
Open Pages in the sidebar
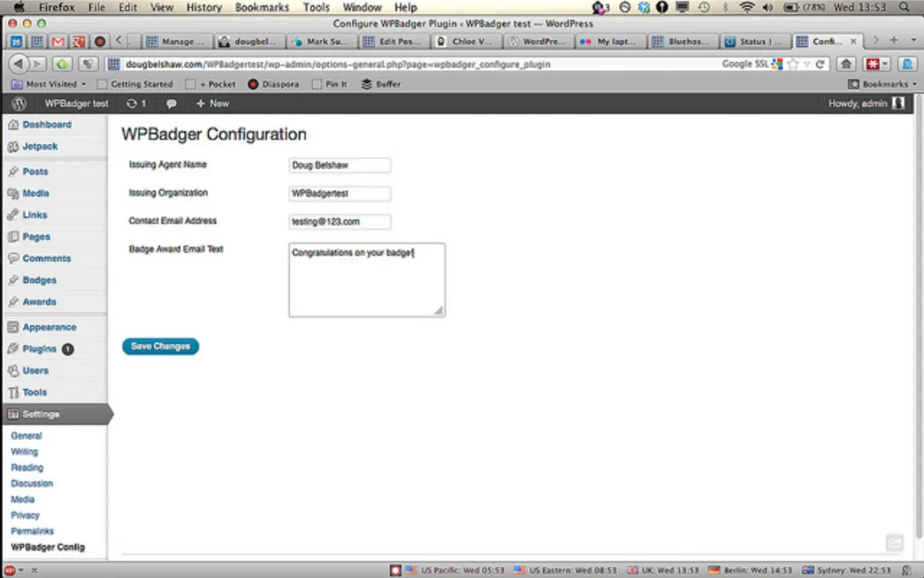[36, 237]
